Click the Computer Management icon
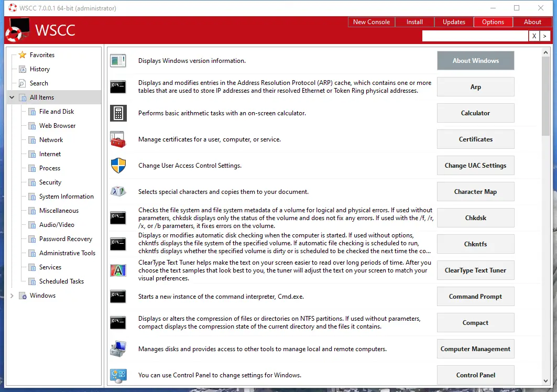 click(118, 349)
